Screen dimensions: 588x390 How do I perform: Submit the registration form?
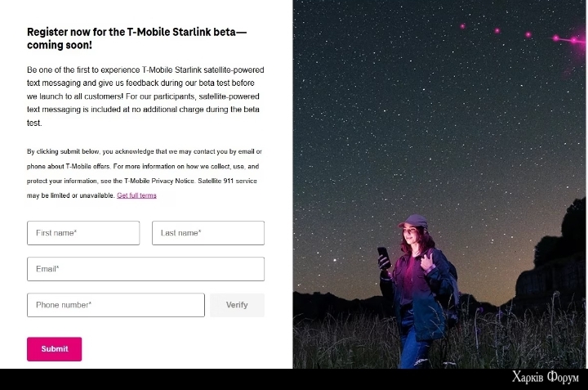point(55,349)
